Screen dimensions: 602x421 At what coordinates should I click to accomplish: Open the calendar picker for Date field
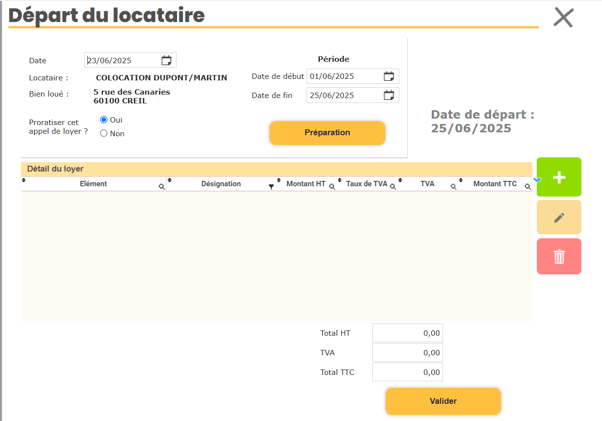[166, 60]
